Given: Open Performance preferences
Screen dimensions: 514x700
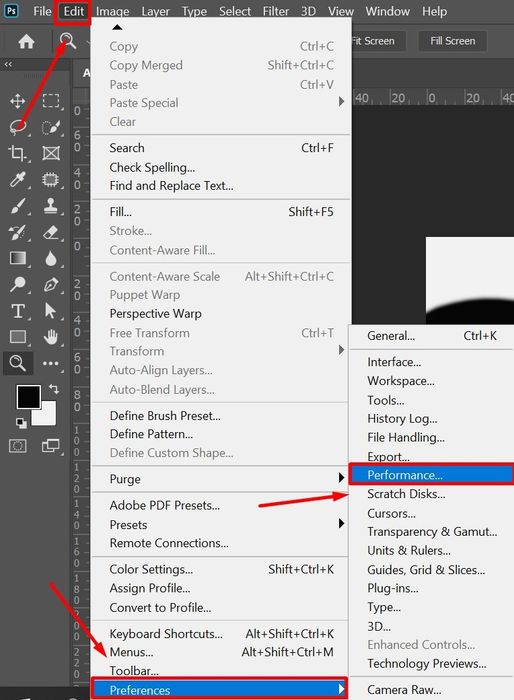Looking at the screenshot, I should click(431, 475).
